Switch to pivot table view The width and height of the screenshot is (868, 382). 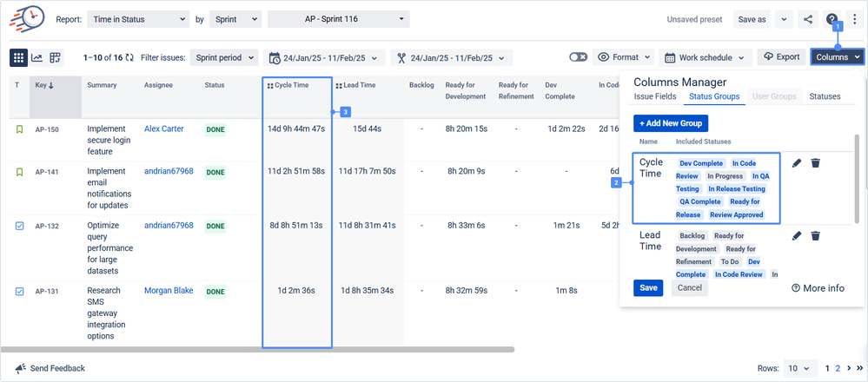point(54,57)
